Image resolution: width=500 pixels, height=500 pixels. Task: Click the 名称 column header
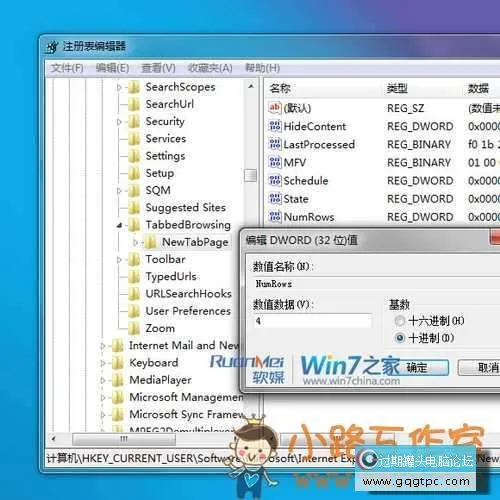coord(280,88)
